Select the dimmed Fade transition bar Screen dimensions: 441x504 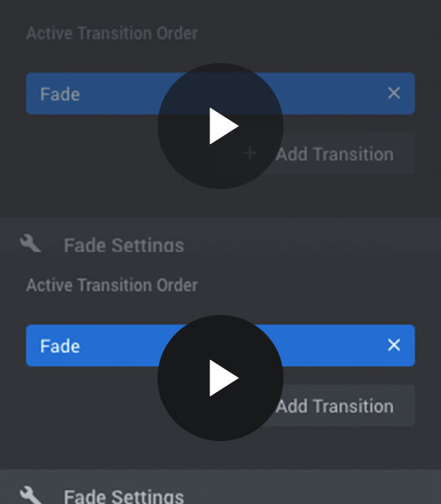click(x=220, y=94)
